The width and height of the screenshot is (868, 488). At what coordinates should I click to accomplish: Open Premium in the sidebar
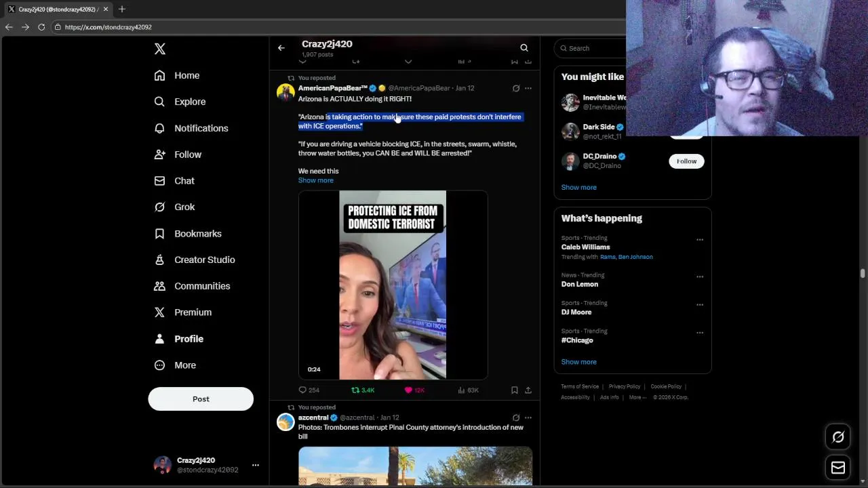pos(182,312)
